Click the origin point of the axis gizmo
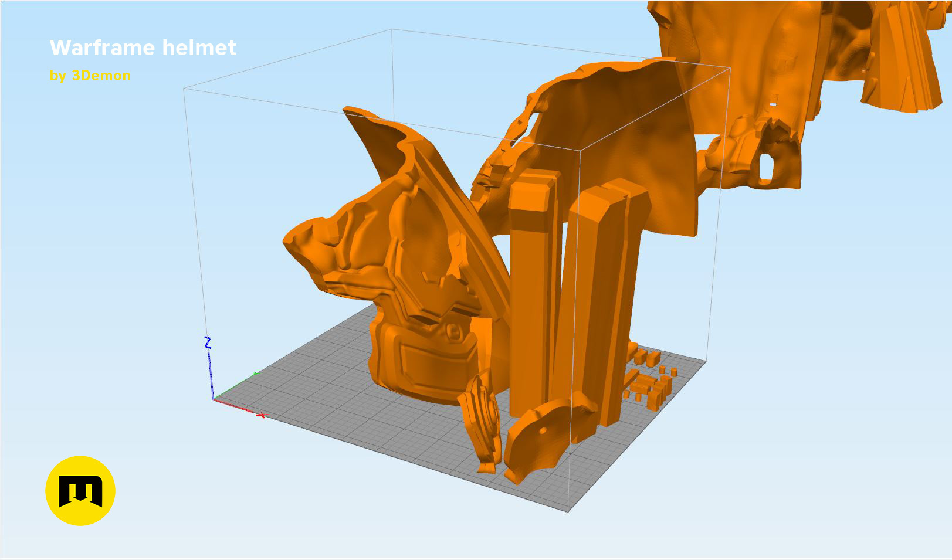 pyautogui.click(x=215, y=401)
